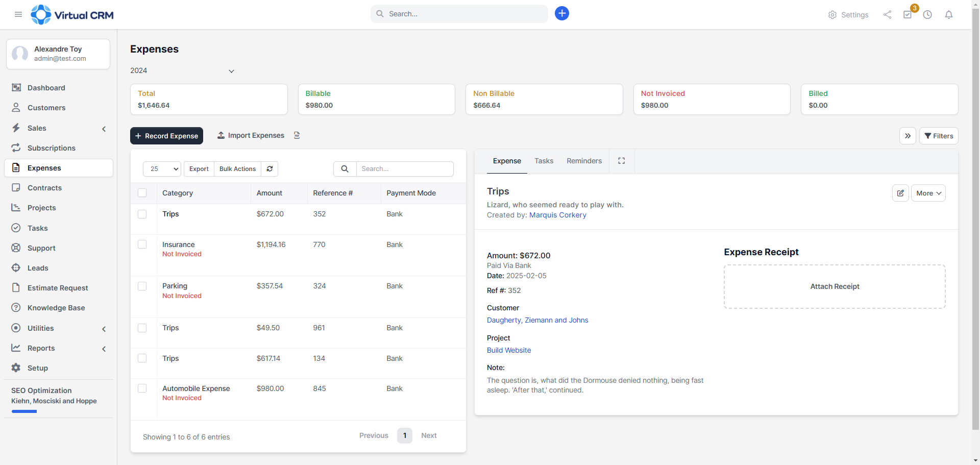Open the notifications bell icon
This screenshot has height=465, width=980.
tap(948, 15)
